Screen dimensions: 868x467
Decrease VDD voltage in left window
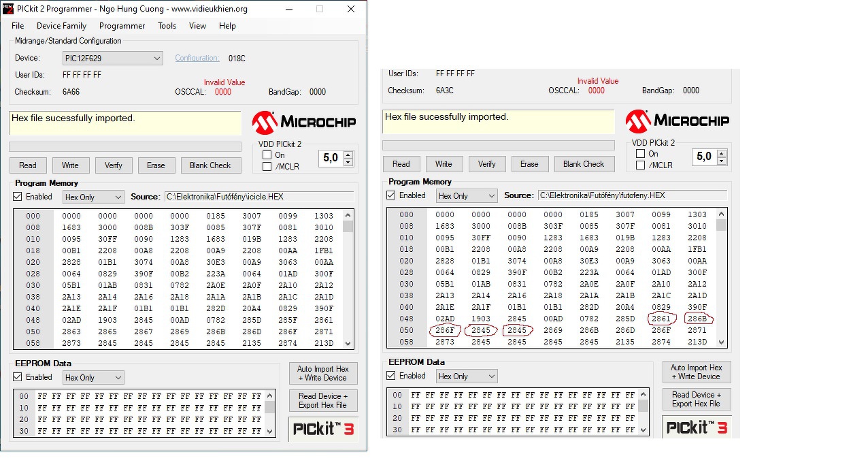348,163
